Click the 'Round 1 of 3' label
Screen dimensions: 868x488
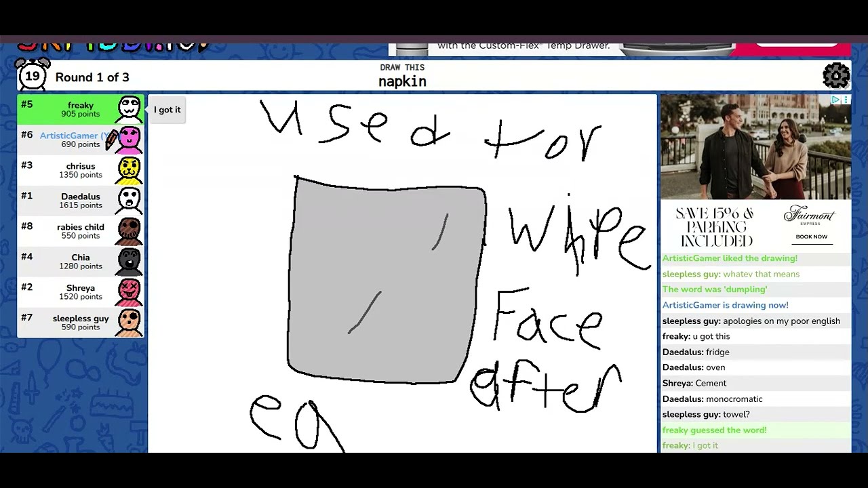click(92, 77)
